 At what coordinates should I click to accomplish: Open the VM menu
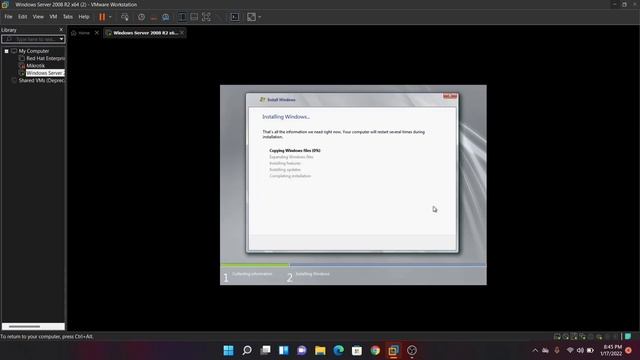tap(53, 17)
